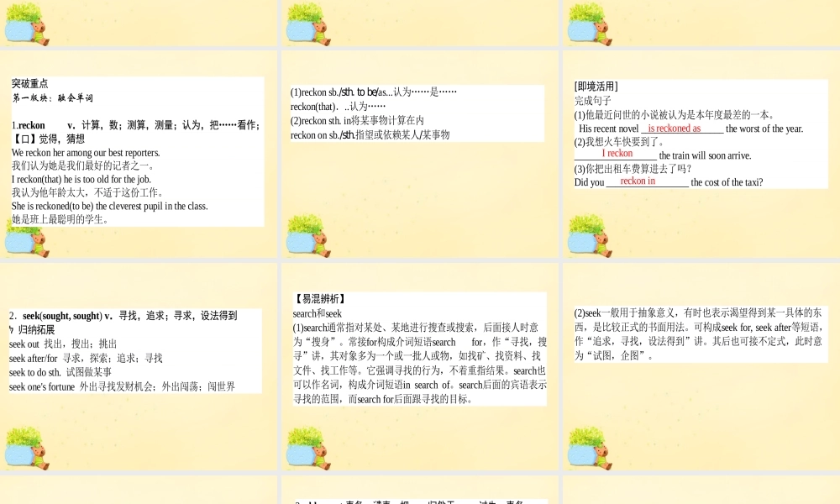Click the instruction text 完成句子
This screenshot has height=504, width=840.
click(593, 101)
